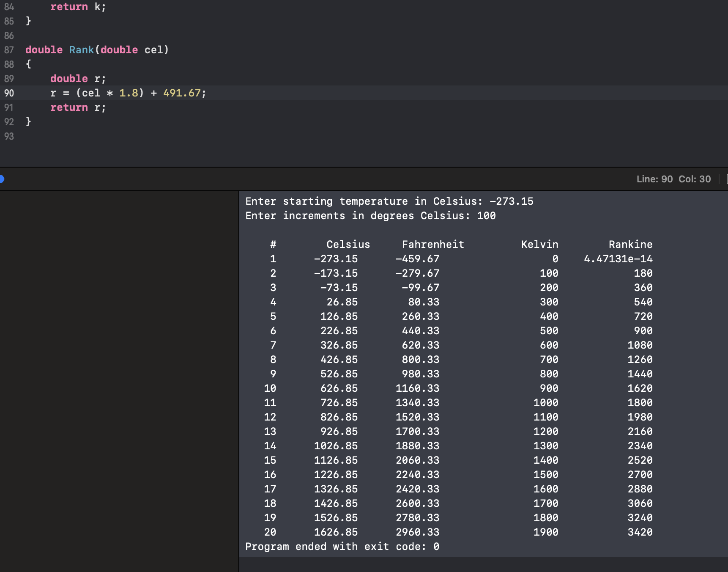Click the 800.33 Fahrenheit value
728x572 pixels.
point(421,360)
